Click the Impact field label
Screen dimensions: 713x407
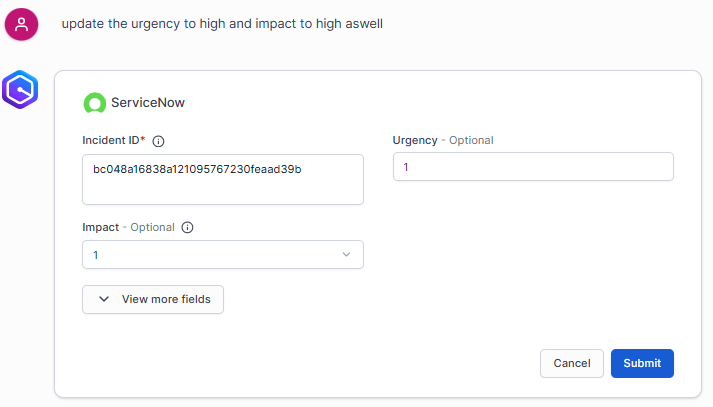pos(101,227)
